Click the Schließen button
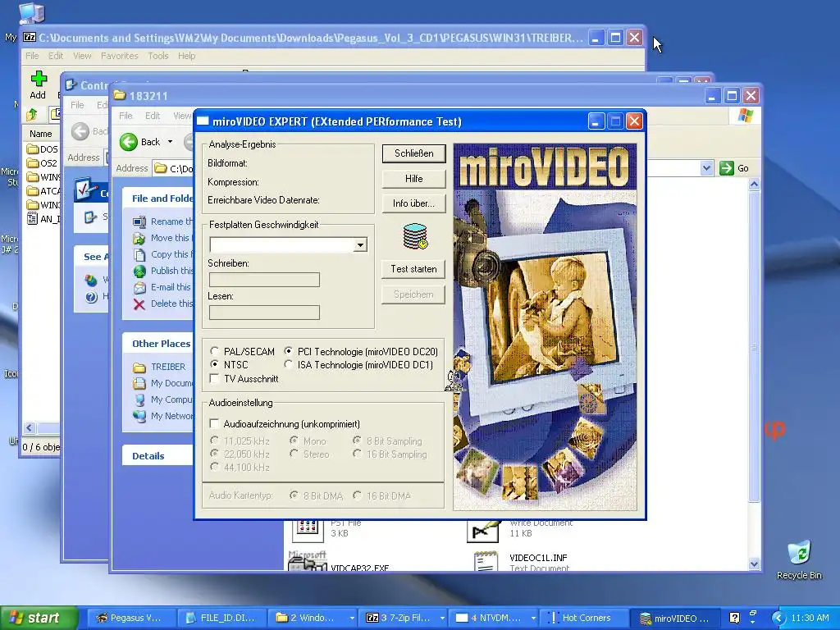The height and width of the screenshot is (630, 840). tap(413, 153)
